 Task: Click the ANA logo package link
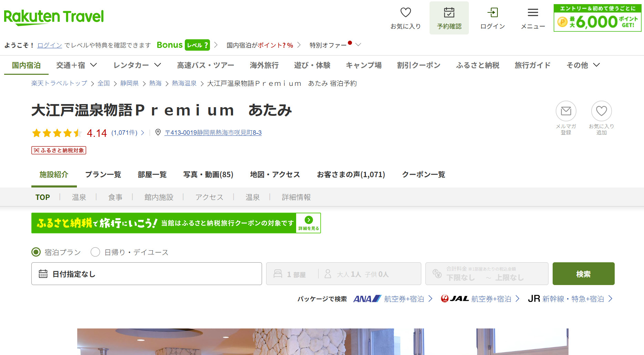[x=367, y=299]
